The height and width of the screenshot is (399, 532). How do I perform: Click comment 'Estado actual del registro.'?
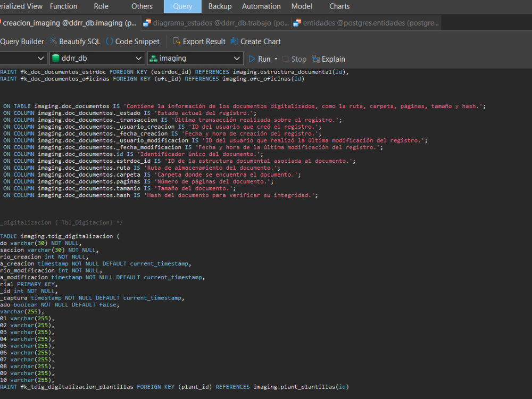tap(205, 113)
